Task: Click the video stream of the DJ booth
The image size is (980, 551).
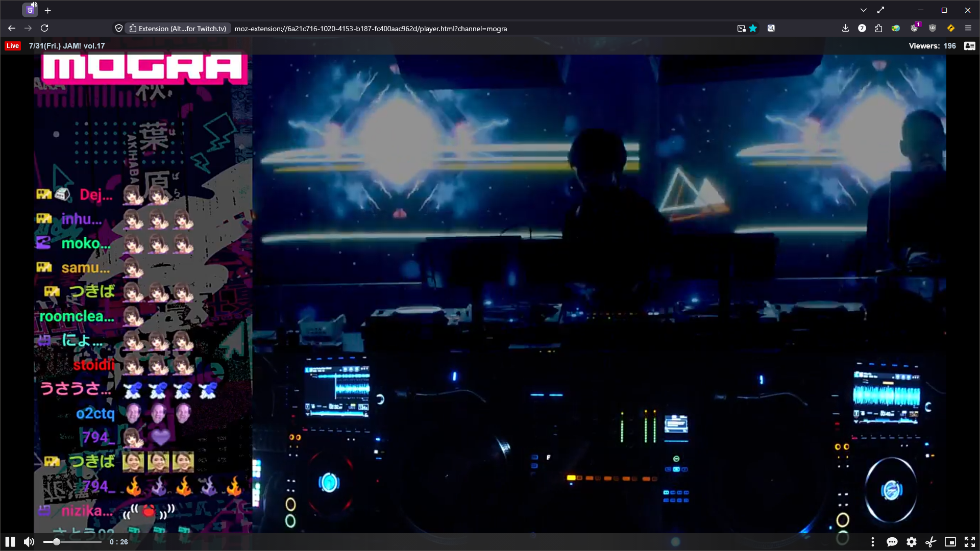Action: coord(599,294)
